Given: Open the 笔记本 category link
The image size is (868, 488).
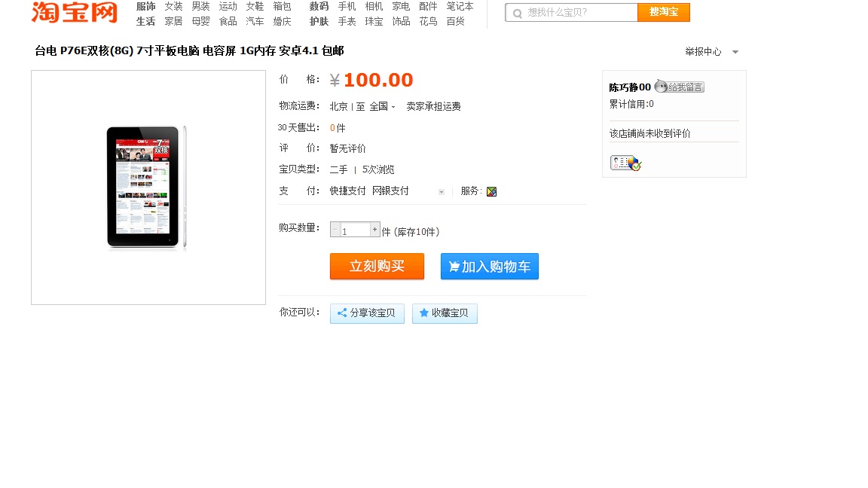Looking at the screenshot, I should [x=460, y=6].
